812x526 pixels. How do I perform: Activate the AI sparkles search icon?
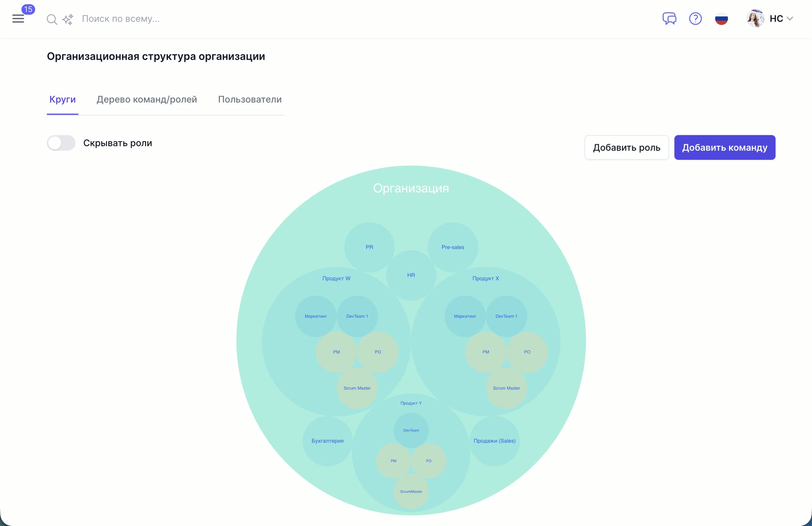click(x=68, y=19)
